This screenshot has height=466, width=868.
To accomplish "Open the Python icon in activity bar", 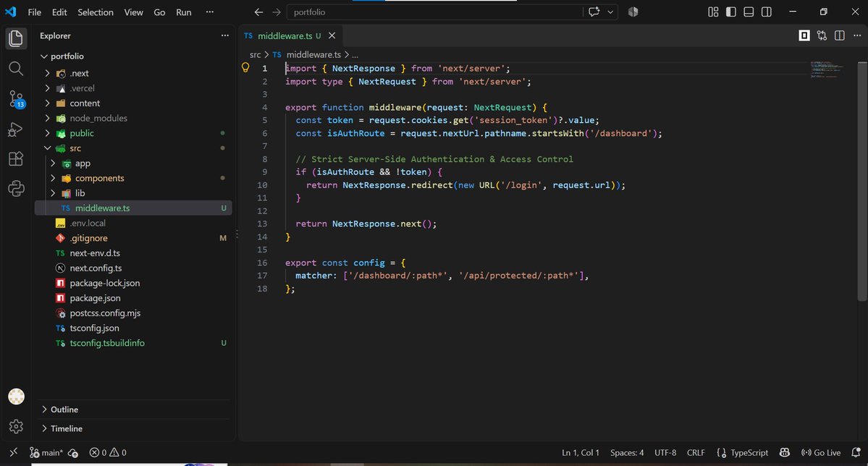I will 16,189.
